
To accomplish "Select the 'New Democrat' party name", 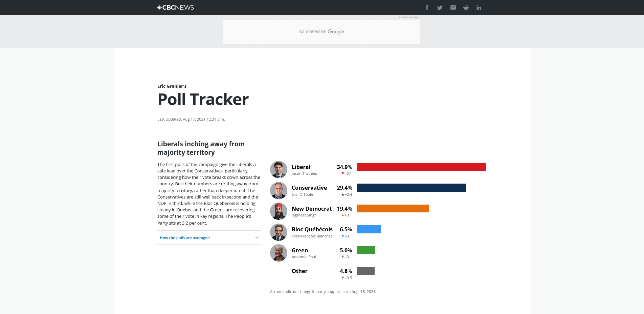I will coord(312,209).
